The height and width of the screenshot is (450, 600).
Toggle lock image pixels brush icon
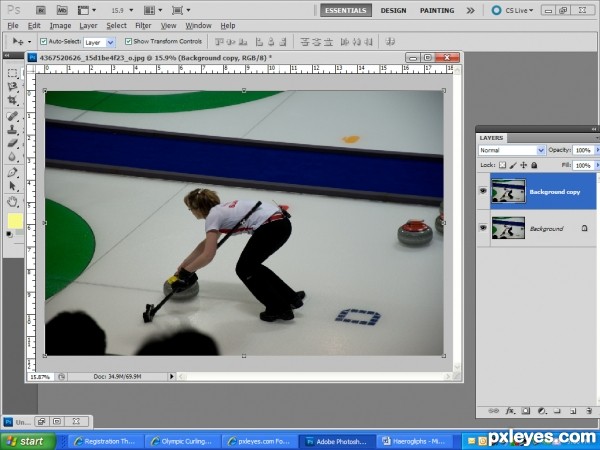click(x=513, y=165)
